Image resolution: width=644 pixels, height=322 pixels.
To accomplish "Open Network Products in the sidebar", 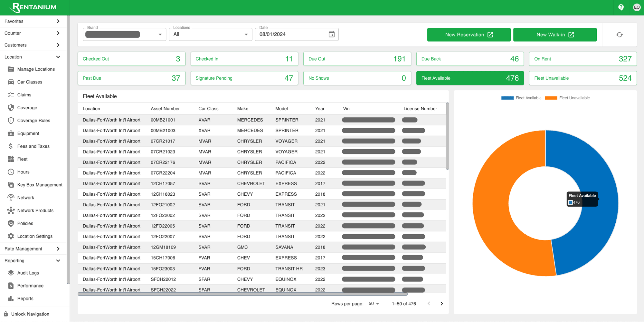I will tap(35, 210).
